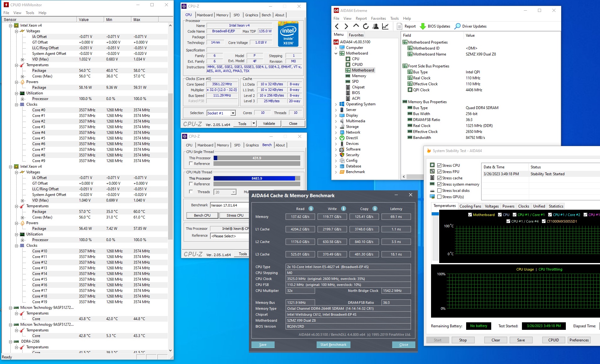The width and height of the screenshot is (600, 364).
Task: Click the DirectX Xbox icon in tree
Action: coord(342,138)
